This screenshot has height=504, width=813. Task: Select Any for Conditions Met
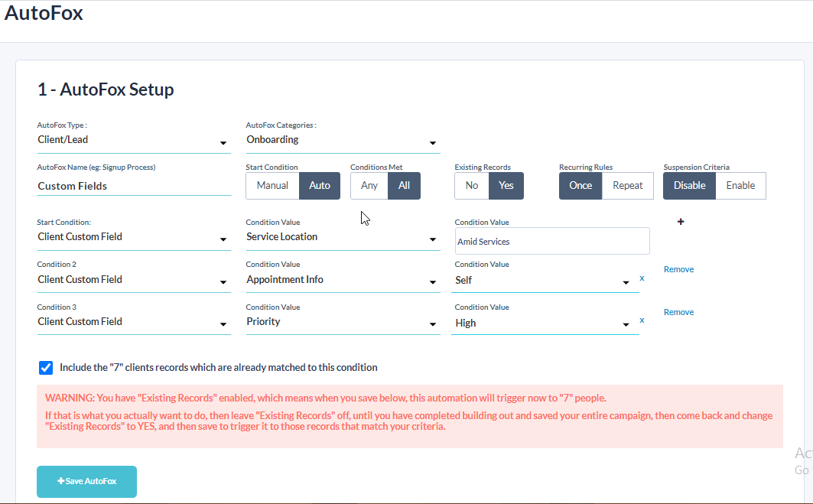click(369, 186)
